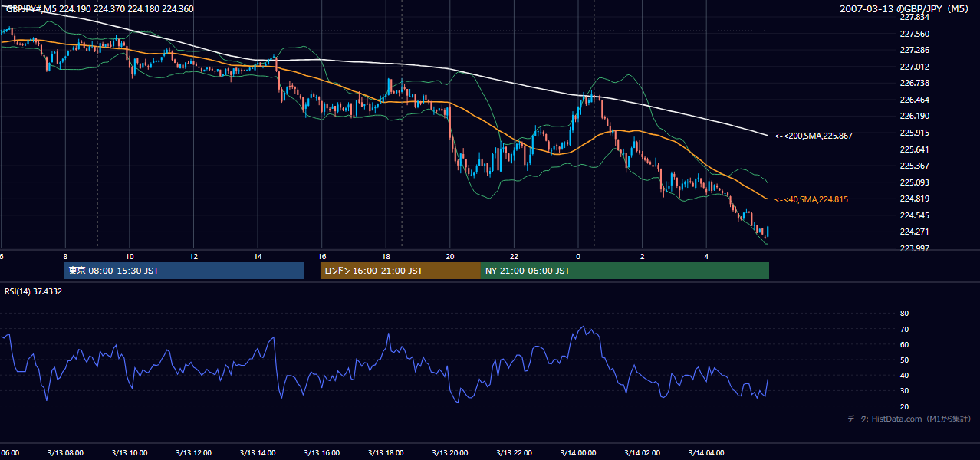Click RSI axis level 20
The image size is (980, 460).
click(904, 406)
